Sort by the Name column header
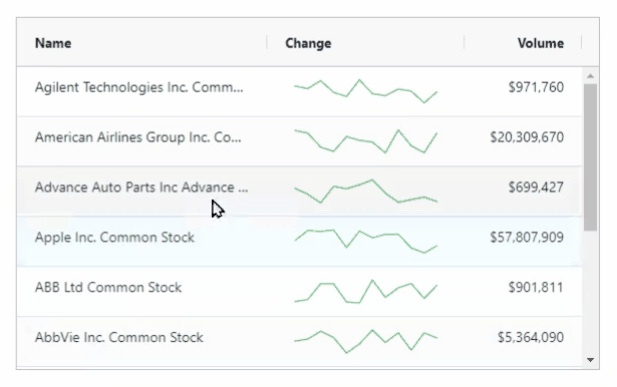 pos(53,43)
